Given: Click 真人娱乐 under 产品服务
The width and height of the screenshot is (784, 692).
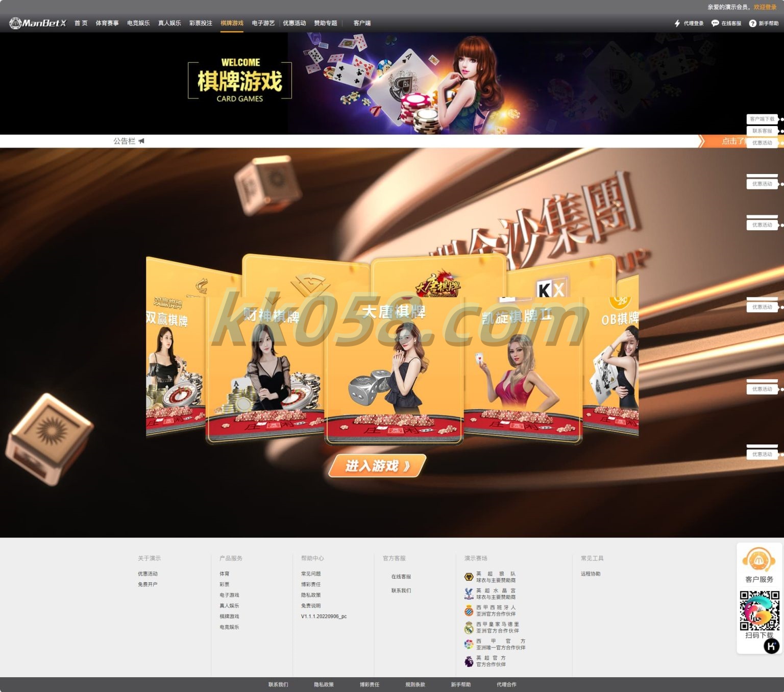Looking at the screenshot, I should click(x=229, y=606).
